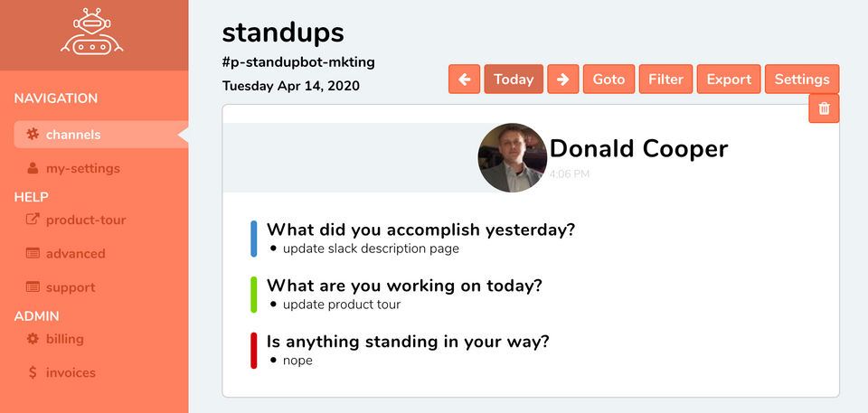The height and width of the screenshot is (413, 868).
Task: Click the channels gear icon
Action: point(33,135)
